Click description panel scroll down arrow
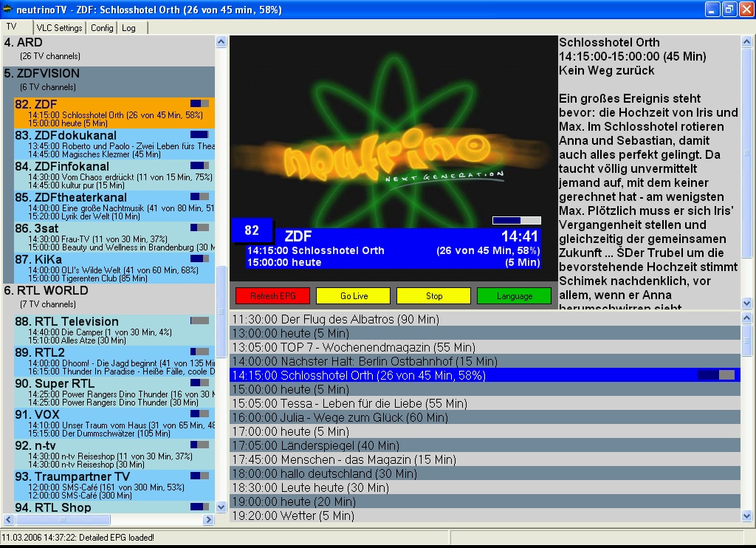Image resolution: width=756 pixels, height=548 pixels. click(747, 304)
